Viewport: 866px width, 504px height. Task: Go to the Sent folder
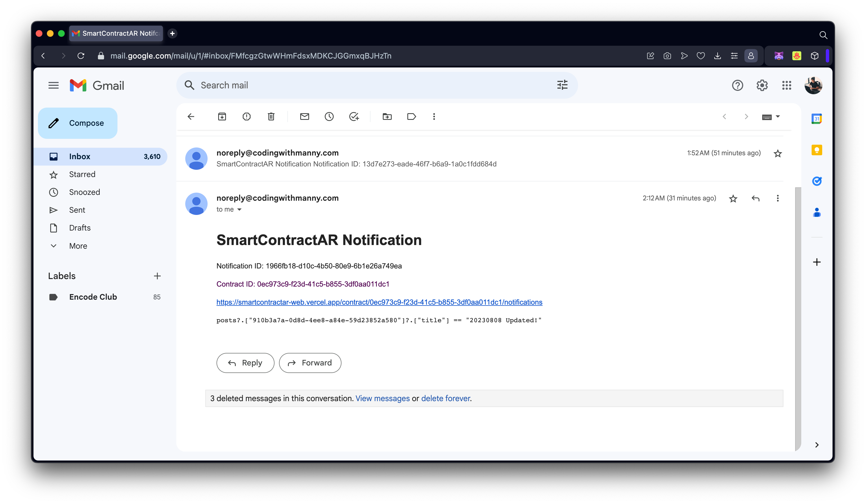(77, 210)
